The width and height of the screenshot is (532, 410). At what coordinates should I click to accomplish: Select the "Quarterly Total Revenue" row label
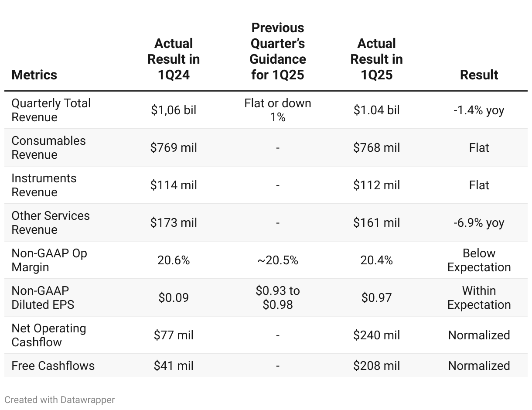point(51,110)
